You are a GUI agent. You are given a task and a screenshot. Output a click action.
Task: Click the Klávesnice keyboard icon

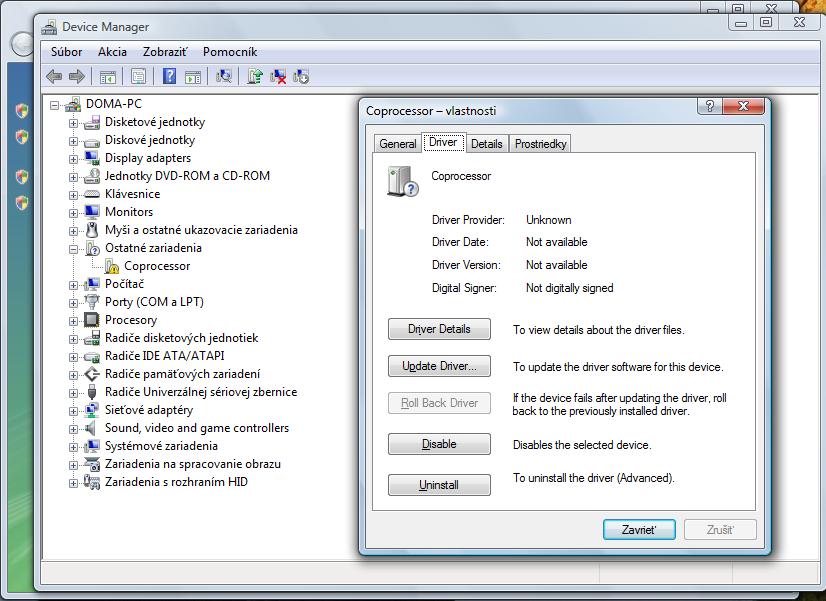92,194
